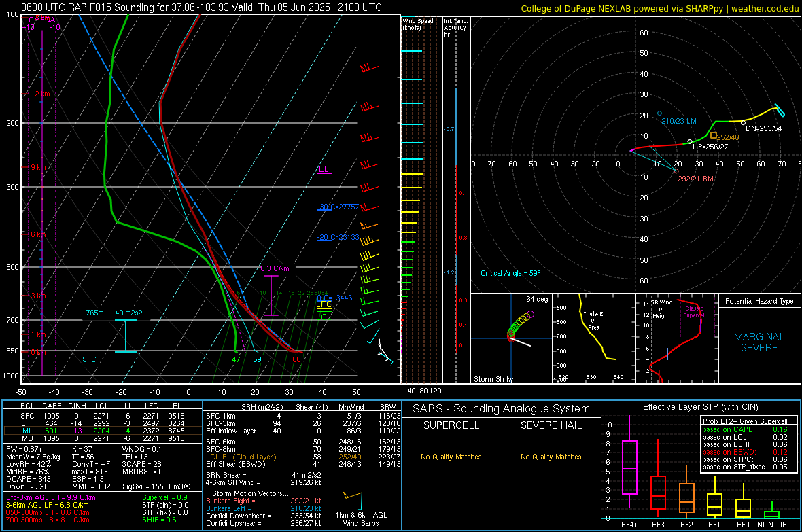The height and width of the screenshot is (532, 802).
Task: Click the 8.3 C/km lapse rate annotation
Action: pos(275,268)
